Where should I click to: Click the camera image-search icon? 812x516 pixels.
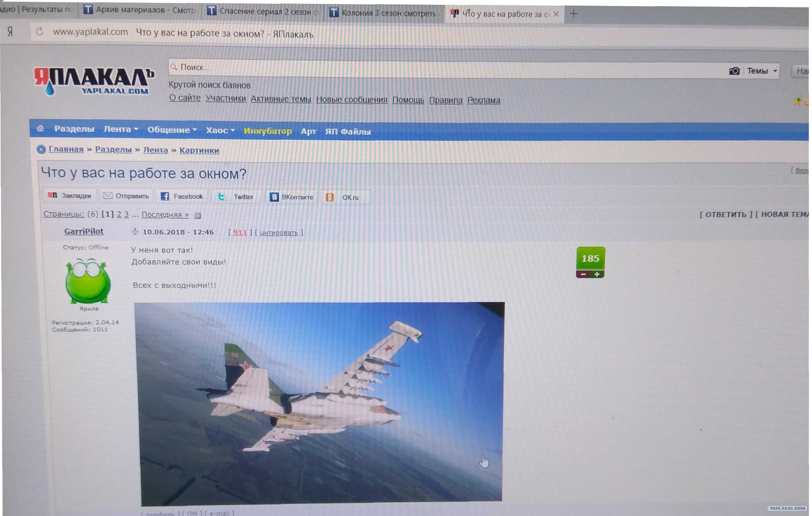click(734, 71)
